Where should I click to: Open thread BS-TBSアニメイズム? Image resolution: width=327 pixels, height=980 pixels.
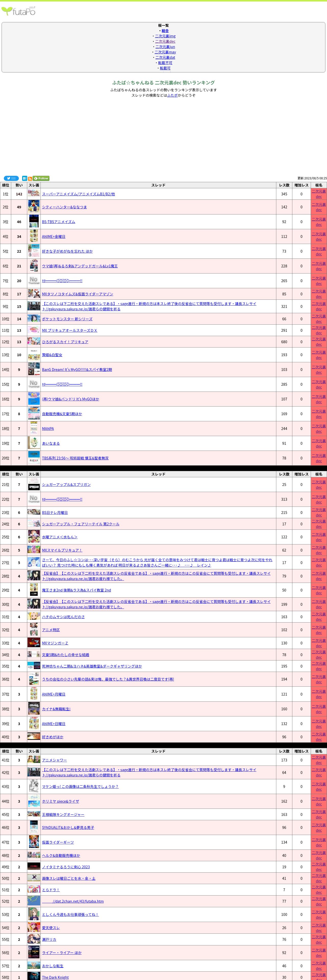[59, 222]
